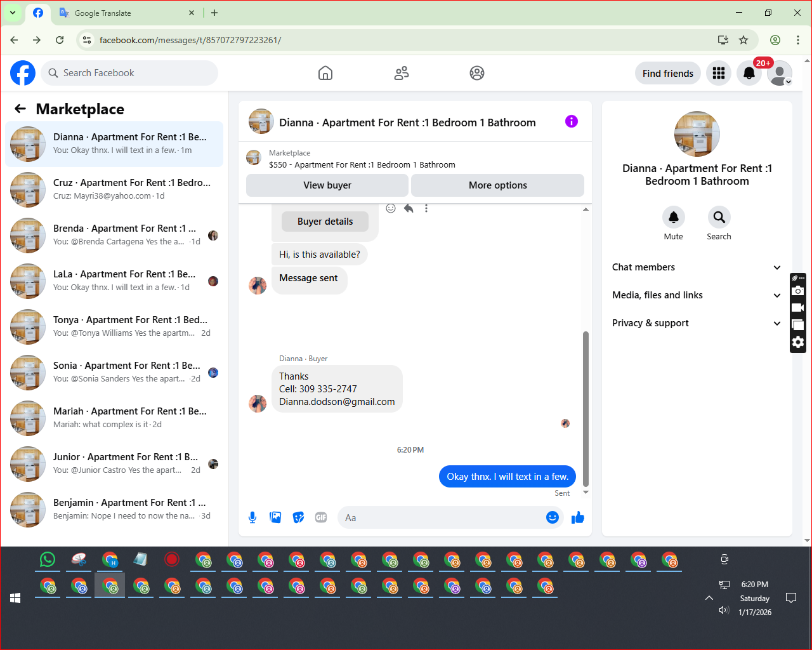Click the browser address bar URL
This screenshot has height=650, width=812.
point(190,40)
